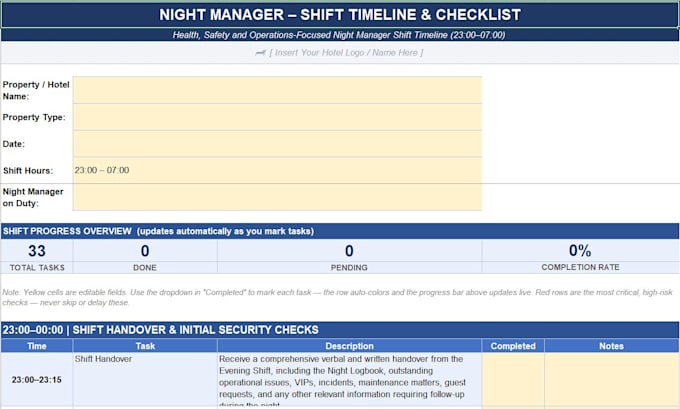680x409 pixels.
Task: Click the COMPLETION RATE label
Action: (x=580, y=267)
